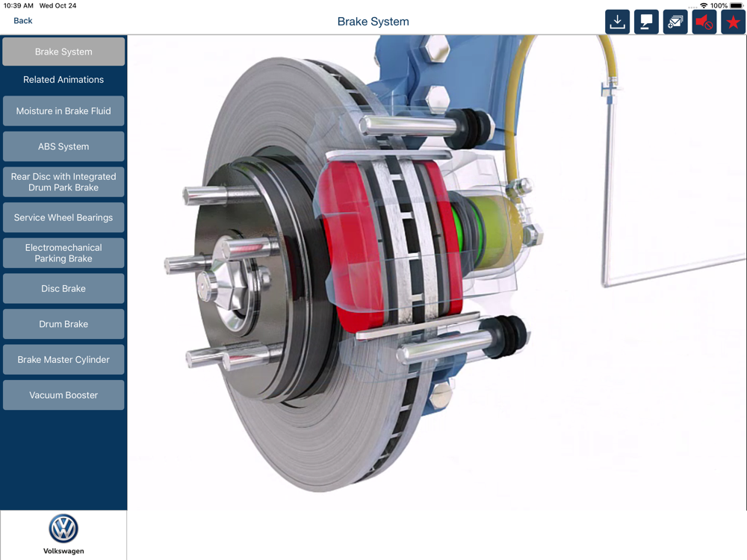Tap the battery status icon

click(x=737, y=6)
